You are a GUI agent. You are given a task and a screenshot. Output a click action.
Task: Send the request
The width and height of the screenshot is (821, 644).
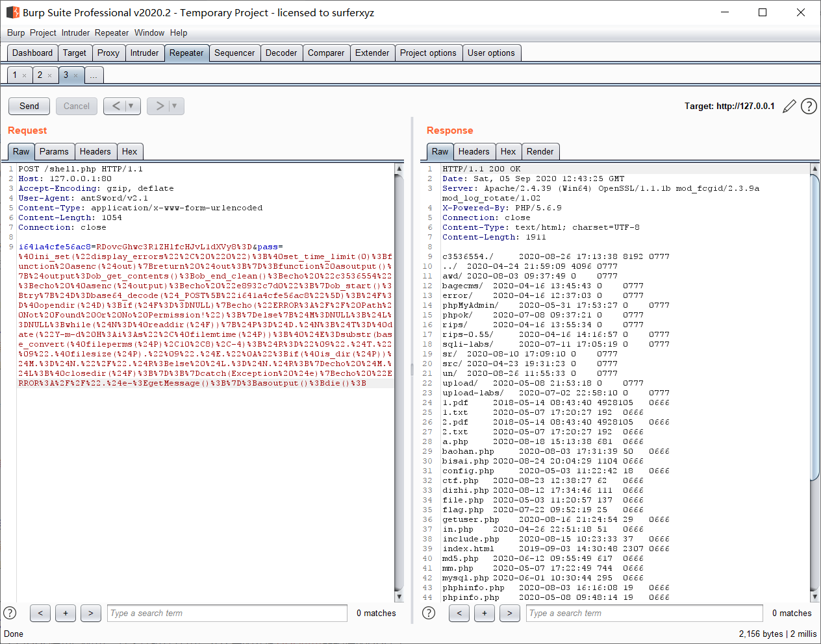click(29, 106)
